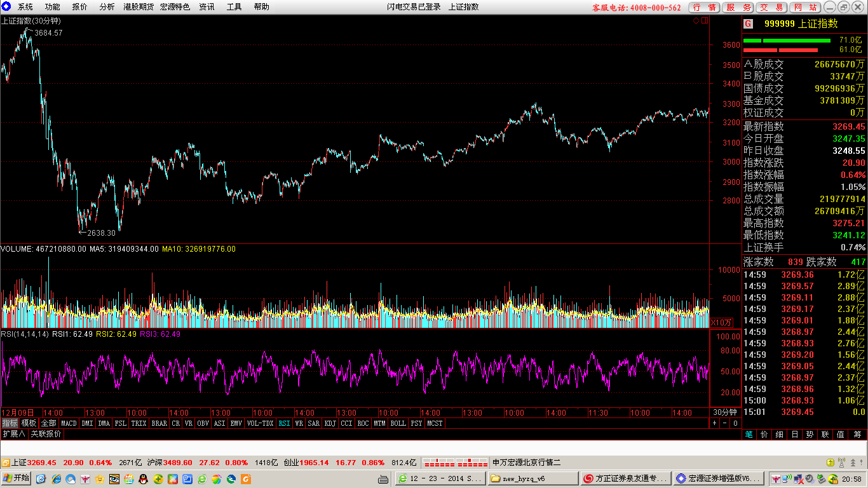Open the 资讯 menu
The image size is (868, 488).
click(x=207, y=7)
